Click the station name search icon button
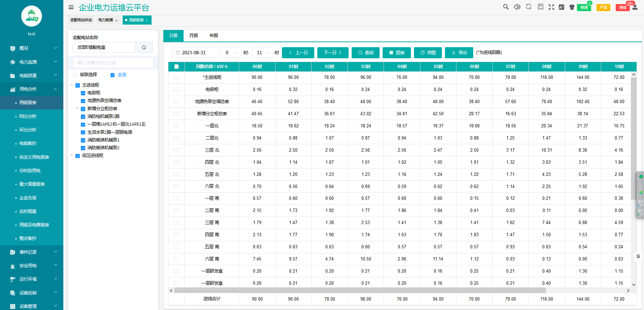The height and width of the screenshot is (310, 644). click(144, 48)
